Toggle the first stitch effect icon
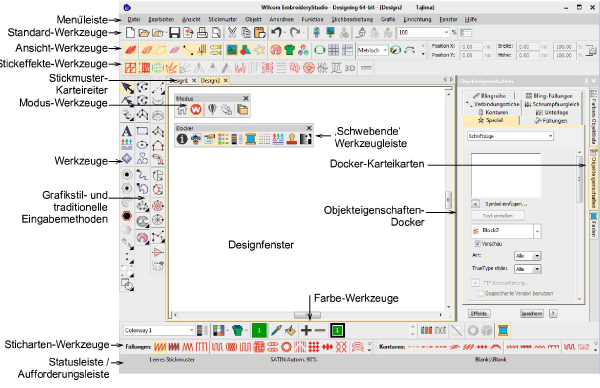Screen dimensions: 600x388 130,68
